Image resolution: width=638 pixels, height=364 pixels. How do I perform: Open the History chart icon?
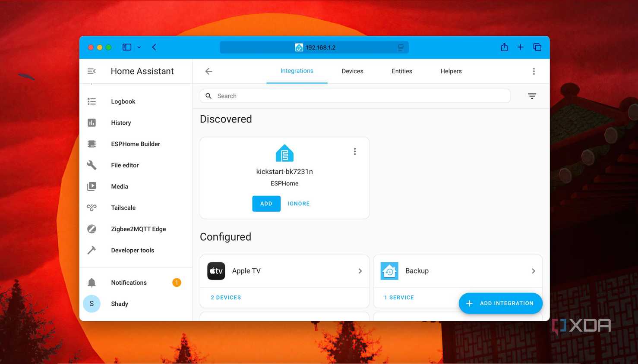click(92, 122)
